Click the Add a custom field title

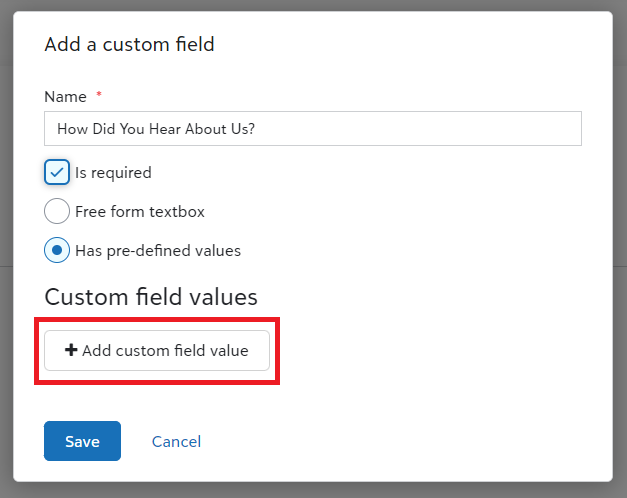point(129,44)
